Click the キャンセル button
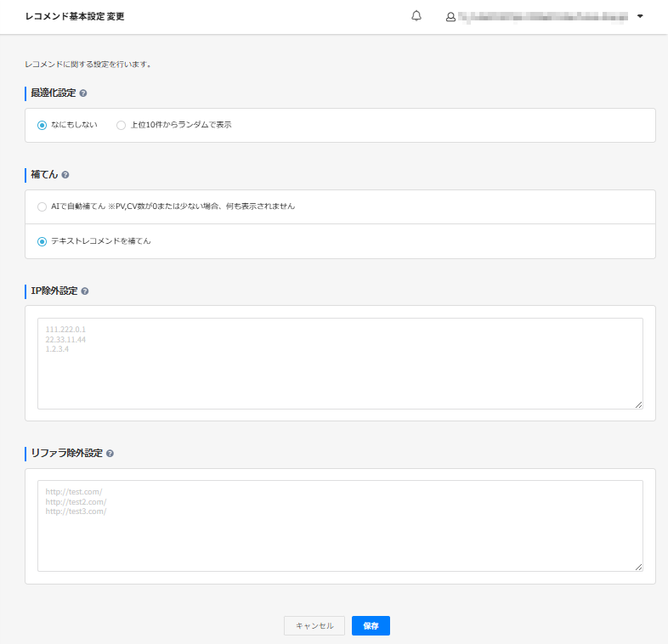Image resolution: width=668 pixels, height=644 pixels. point(314,625)
